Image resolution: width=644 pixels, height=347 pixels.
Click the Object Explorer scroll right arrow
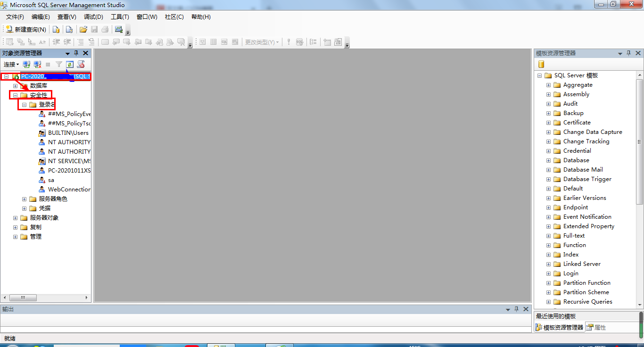(87, 297)
